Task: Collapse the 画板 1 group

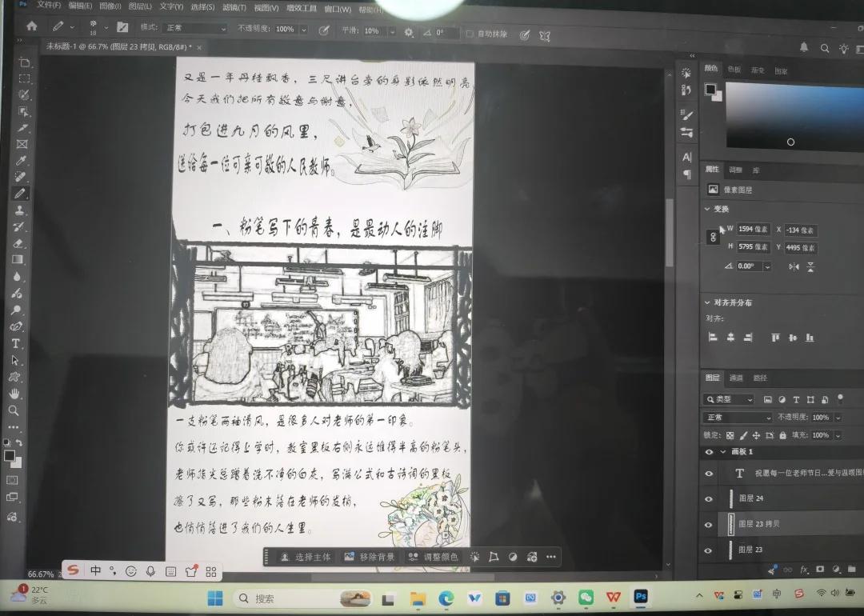Action: pyautogui.click(x=723, y=452)
